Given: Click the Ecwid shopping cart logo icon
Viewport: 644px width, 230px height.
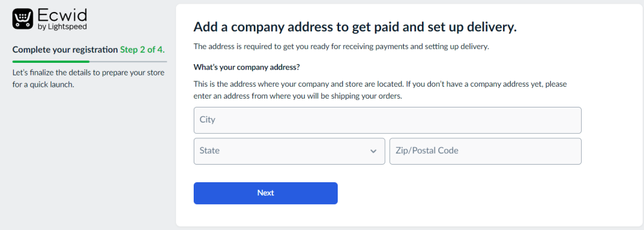Looking at the screenshot, I should (23, 19).
